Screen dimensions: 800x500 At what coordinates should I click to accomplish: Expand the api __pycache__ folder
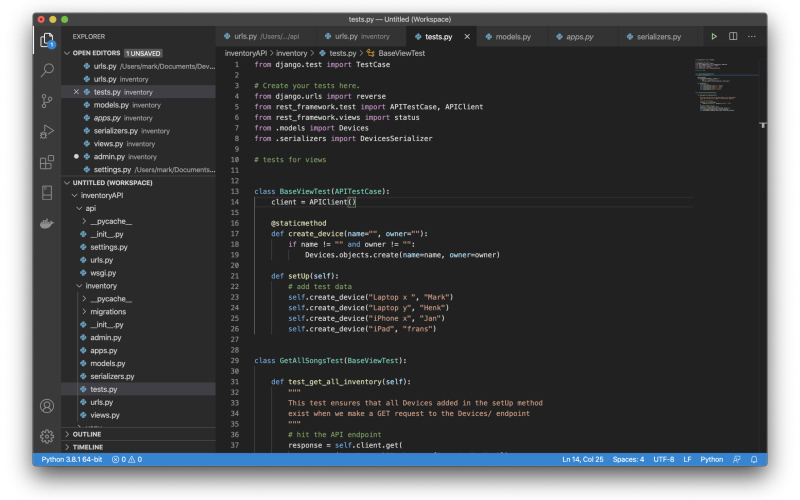click(84, 221)
